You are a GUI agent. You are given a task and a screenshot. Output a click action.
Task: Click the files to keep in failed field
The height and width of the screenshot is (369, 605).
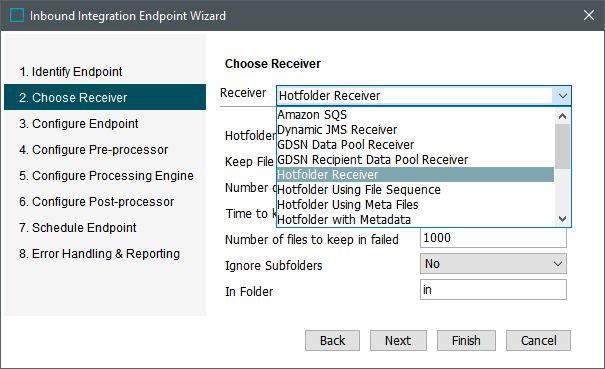pos(493,238)
